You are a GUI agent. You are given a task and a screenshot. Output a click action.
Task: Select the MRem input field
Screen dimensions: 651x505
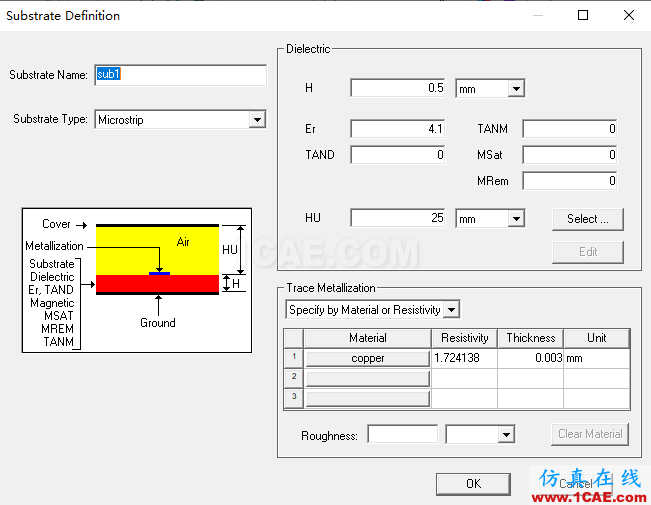click(x=569, y=181)
